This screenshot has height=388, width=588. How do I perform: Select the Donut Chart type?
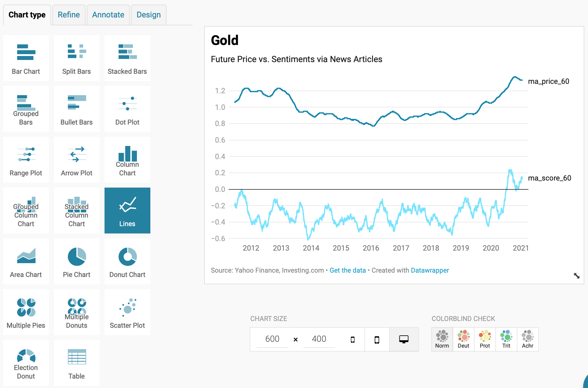tap(127, 261)
